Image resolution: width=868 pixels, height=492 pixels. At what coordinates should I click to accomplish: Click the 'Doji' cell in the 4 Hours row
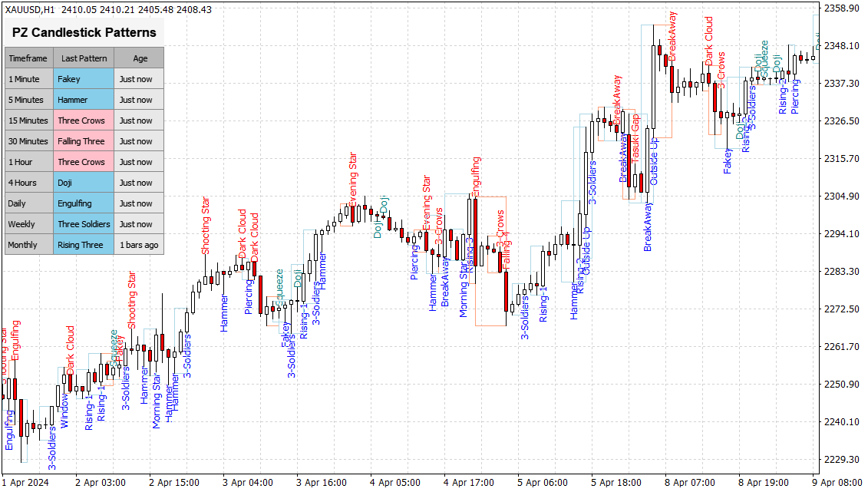[84, 183]
